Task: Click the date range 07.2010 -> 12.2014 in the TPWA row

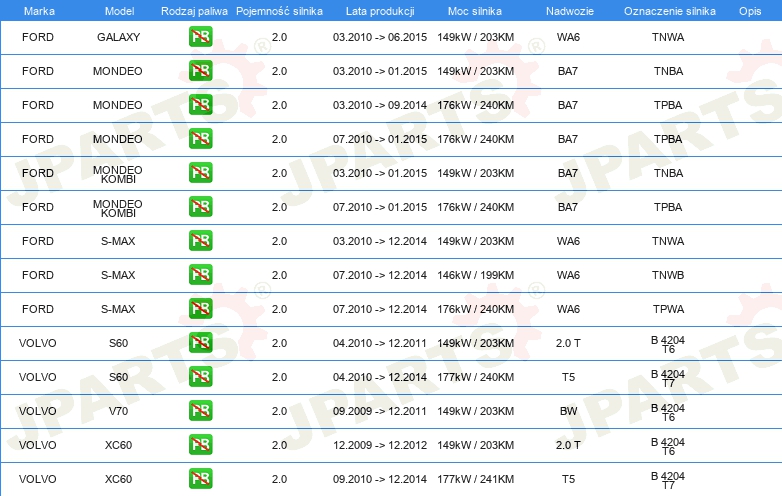Action: pos(380,309)
